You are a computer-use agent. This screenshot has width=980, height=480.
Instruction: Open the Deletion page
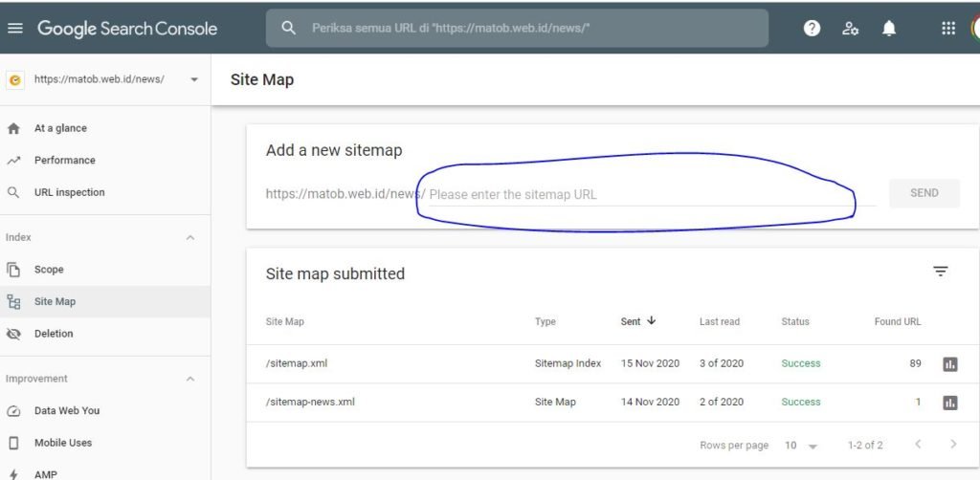54,334
